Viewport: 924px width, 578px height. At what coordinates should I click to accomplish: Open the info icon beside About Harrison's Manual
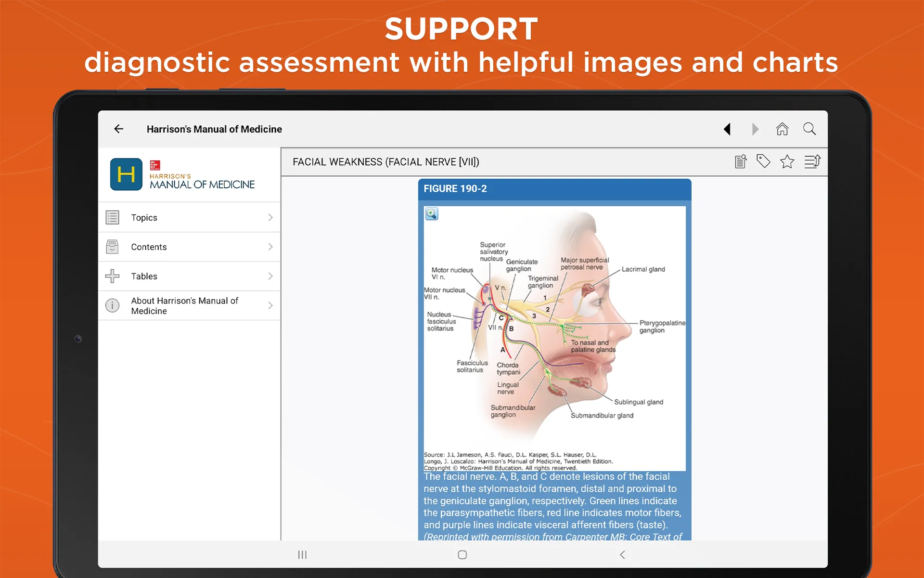click(112, 305)
